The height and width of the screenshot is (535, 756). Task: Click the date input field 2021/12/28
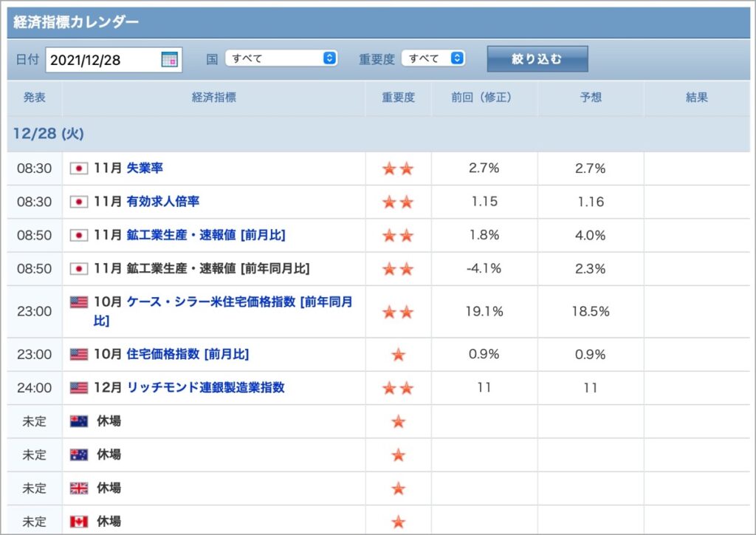click(x=114, y=60)
